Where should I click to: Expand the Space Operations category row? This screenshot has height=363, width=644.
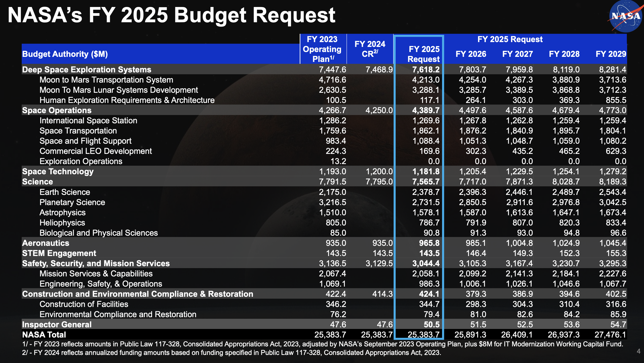click(56, 110)
